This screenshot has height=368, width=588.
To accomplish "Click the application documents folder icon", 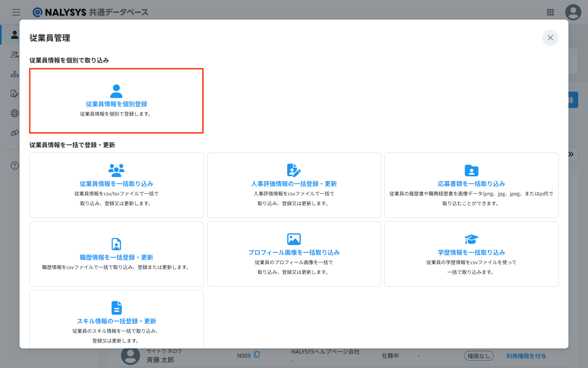I will pos(471,170).
